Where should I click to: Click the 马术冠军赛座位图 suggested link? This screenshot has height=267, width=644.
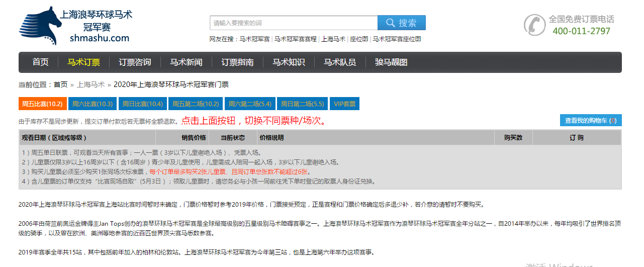[397, 39]
